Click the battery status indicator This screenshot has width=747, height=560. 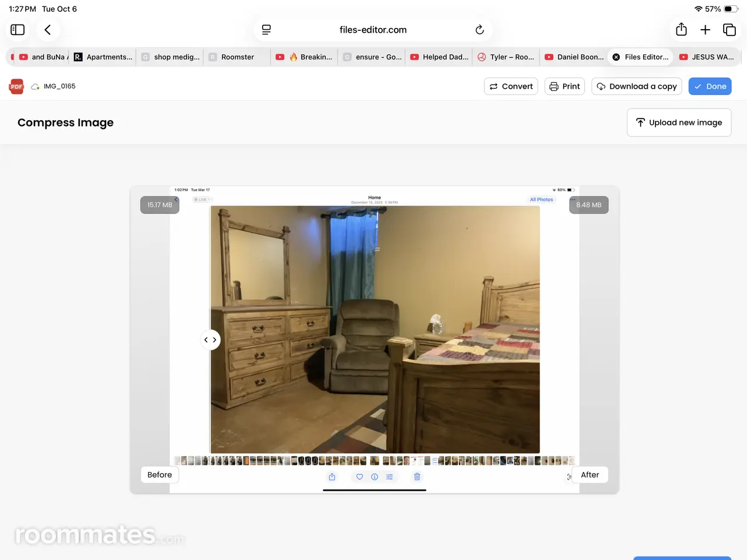pos(731,9)
